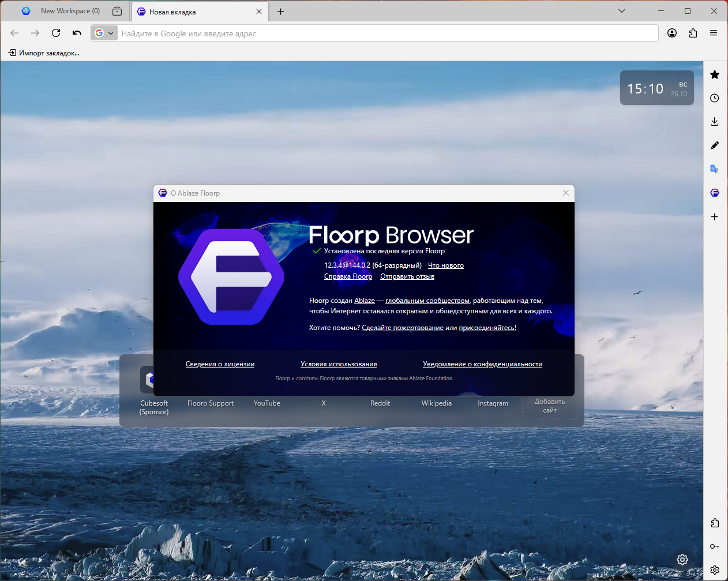Add a new sidebar panel with the plus icon

pyautogui.click(x=715, y=217)
